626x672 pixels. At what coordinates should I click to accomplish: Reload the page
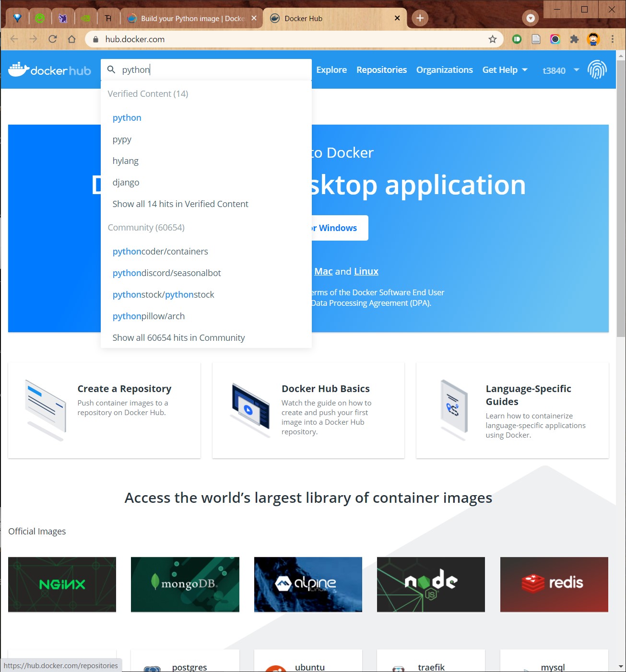point(53,39)
